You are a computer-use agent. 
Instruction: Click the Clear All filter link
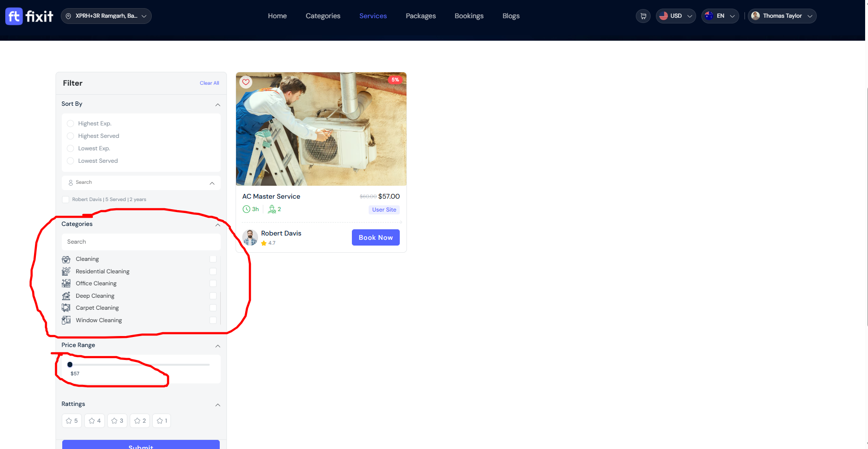click(209, 83)
